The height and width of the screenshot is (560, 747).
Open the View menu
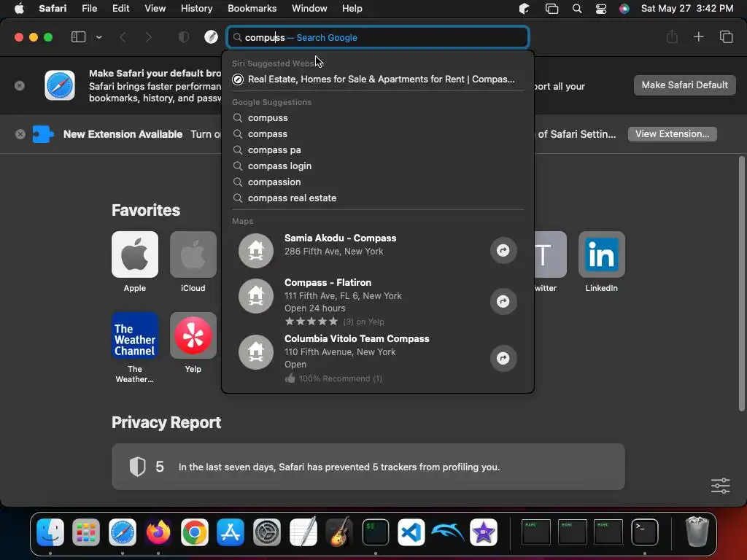click(x=155, y=8)
